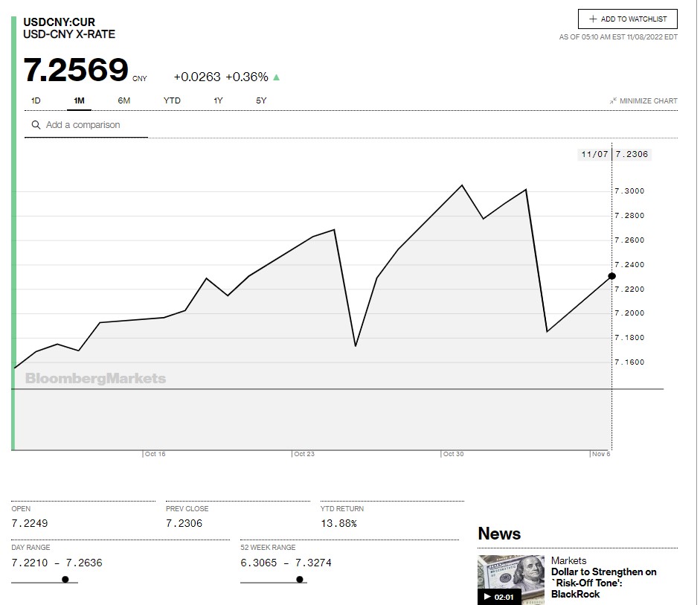Click the minimize chart arrows icon
This screenshot has height=605, width=700.
(613, 101)
